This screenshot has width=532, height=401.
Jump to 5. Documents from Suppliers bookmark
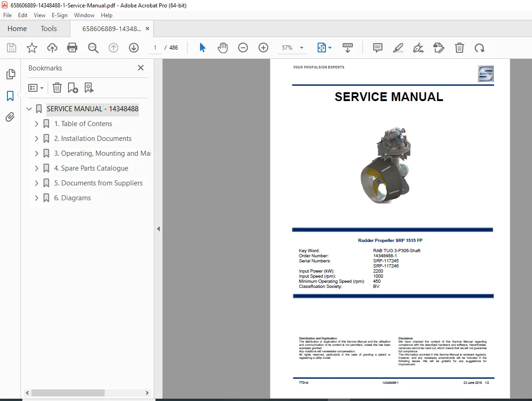point(99,183)
